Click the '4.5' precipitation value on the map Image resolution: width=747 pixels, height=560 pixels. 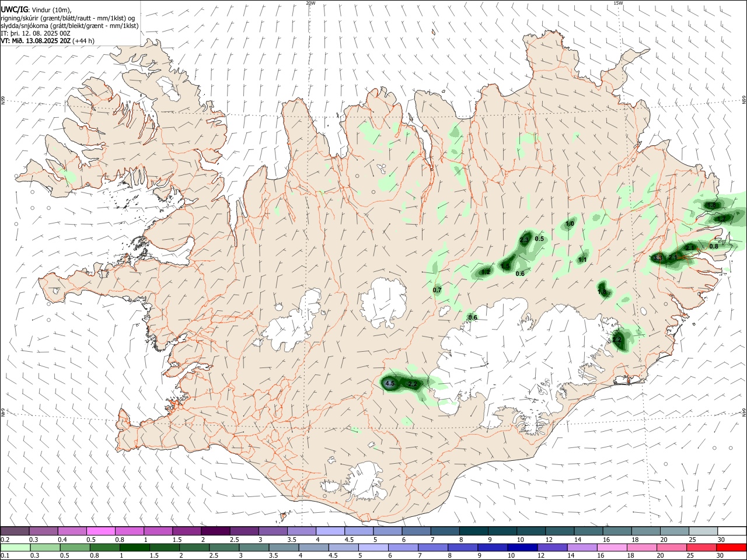pos(390,384)
